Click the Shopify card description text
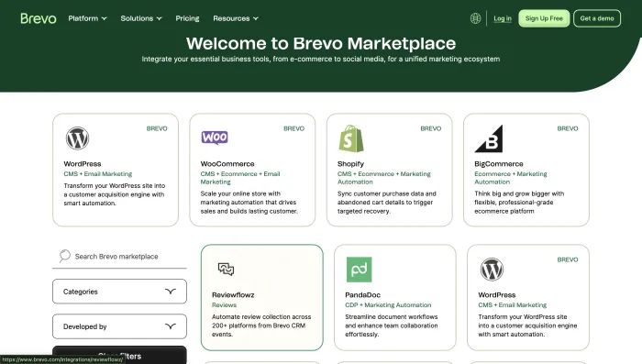 (x=386, y=203)
